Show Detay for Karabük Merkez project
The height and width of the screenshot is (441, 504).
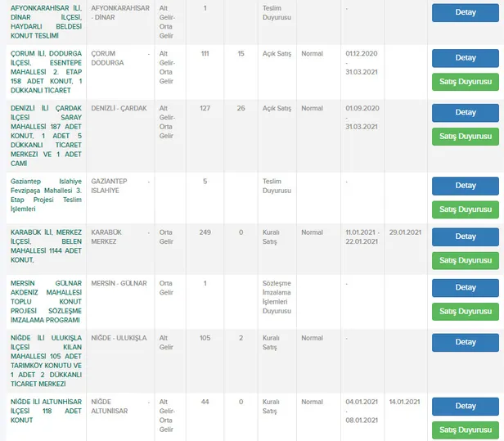[x=465, y=236]
